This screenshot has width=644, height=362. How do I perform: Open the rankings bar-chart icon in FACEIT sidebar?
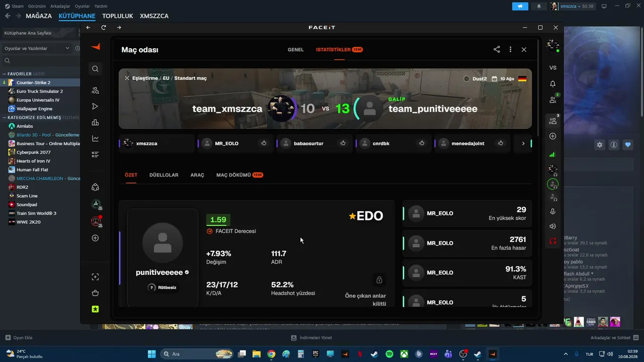(x=95, y=123)
